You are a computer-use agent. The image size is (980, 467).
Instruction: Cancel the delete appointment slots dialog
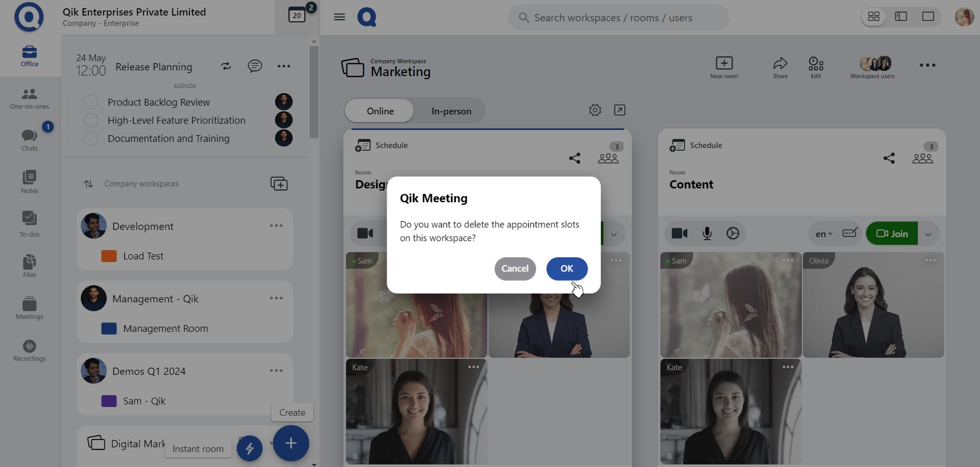point(515,269)
